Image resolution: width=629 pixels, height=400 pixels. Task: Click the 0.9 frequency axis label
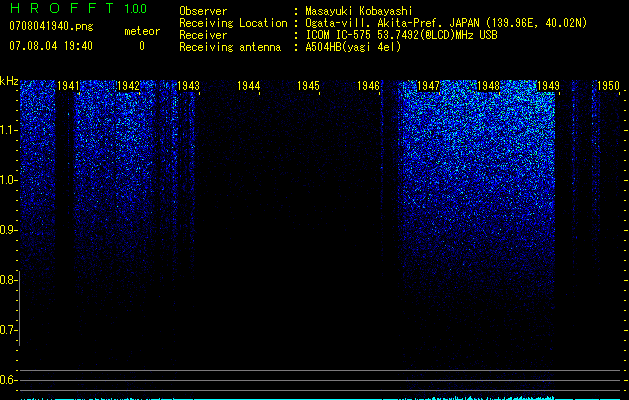[x=8, y=230]
